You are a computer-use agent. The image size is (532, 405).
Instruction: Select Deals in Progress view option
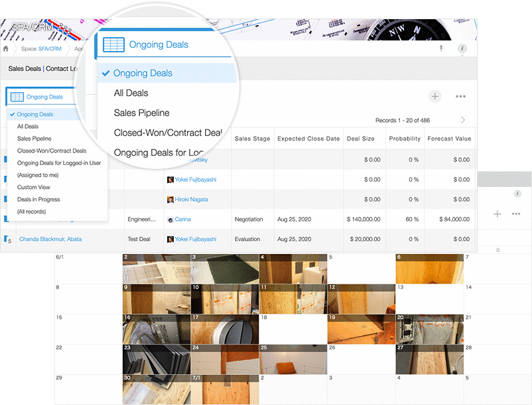pos(38,200)
